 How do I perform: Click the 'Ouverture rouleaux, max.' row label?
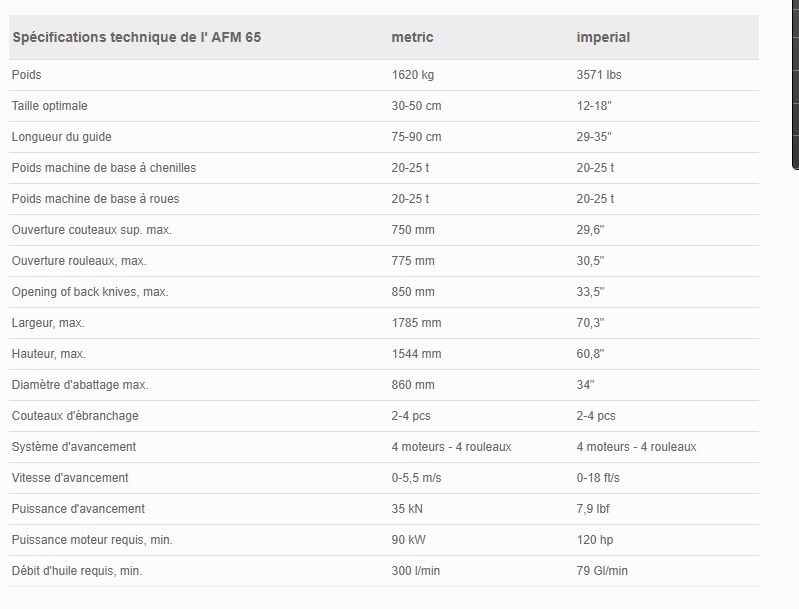click(x=79, y=261)
